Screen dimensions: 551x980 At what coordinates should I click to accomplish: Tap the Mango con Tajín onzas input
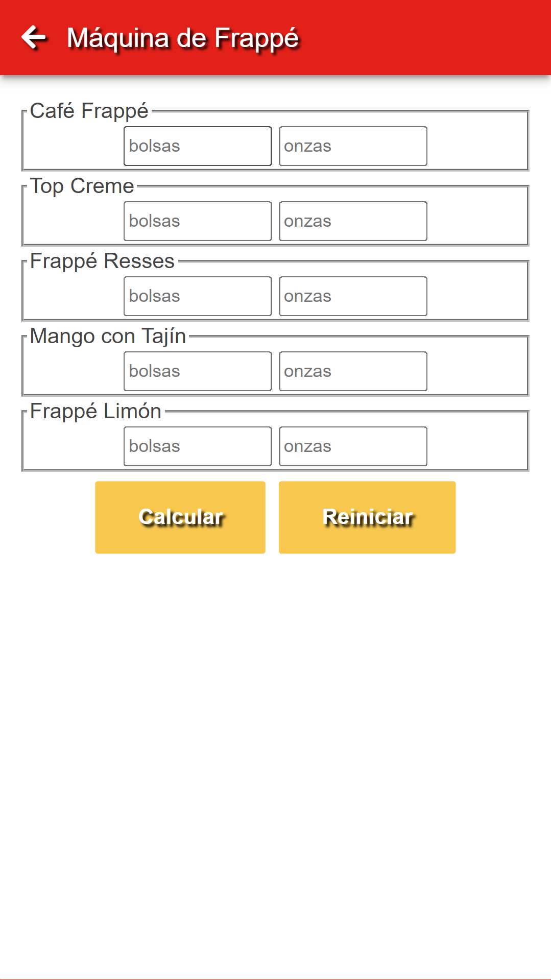coord(353,371)
